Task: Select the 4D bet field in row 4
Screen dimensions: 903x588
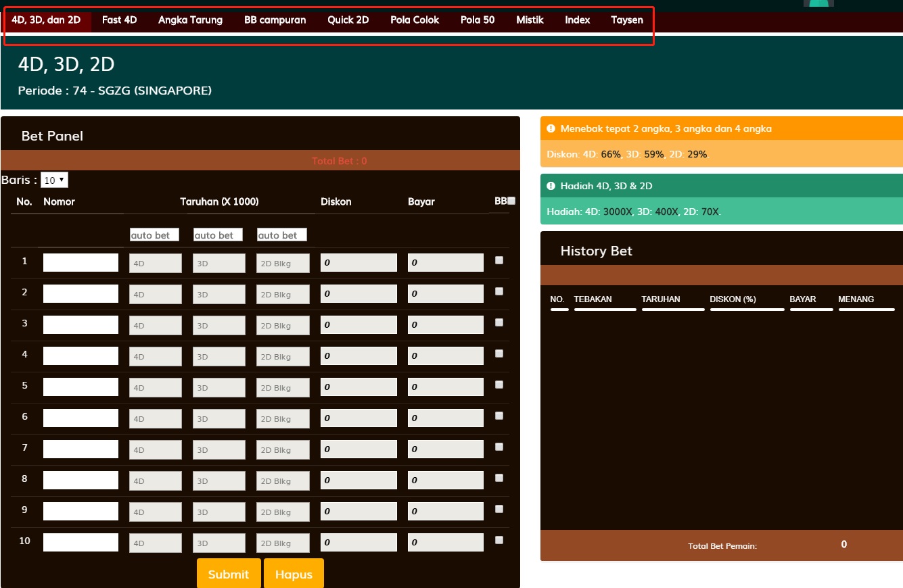Action: [x=156, y=356]
